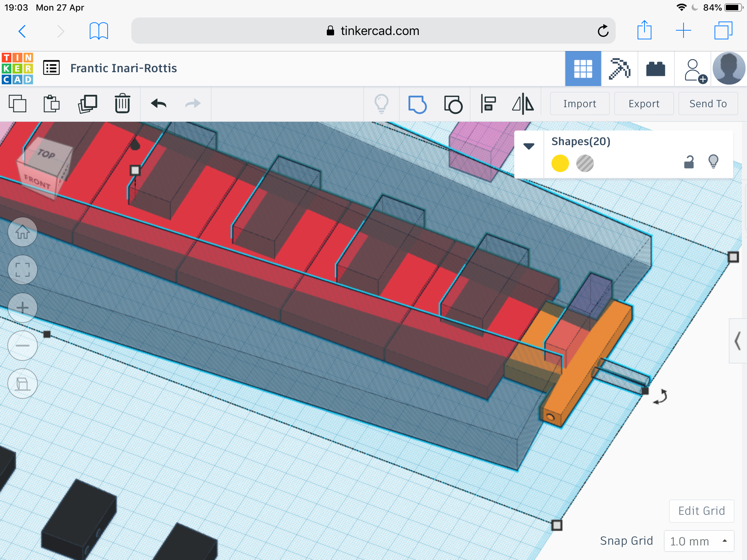Click the Import button
This screenshot has width=747, height=560.
pos(580,104)
